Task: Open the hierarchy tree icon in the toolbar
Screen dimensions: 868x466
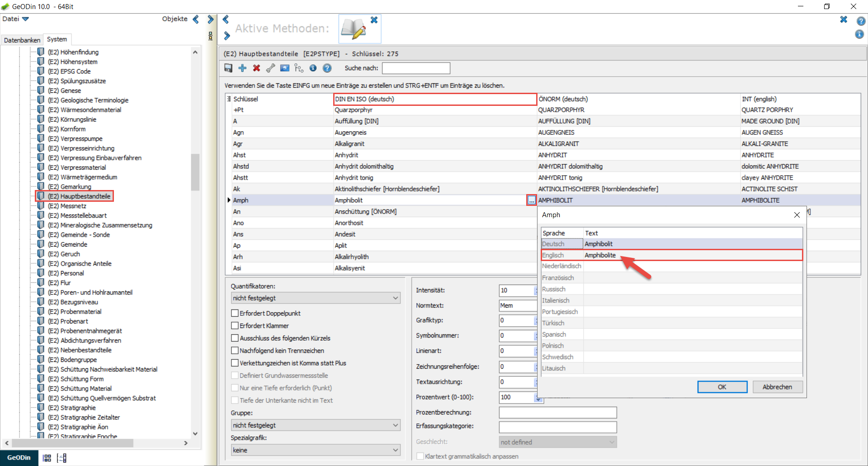Action: click(x=299, y=68)
